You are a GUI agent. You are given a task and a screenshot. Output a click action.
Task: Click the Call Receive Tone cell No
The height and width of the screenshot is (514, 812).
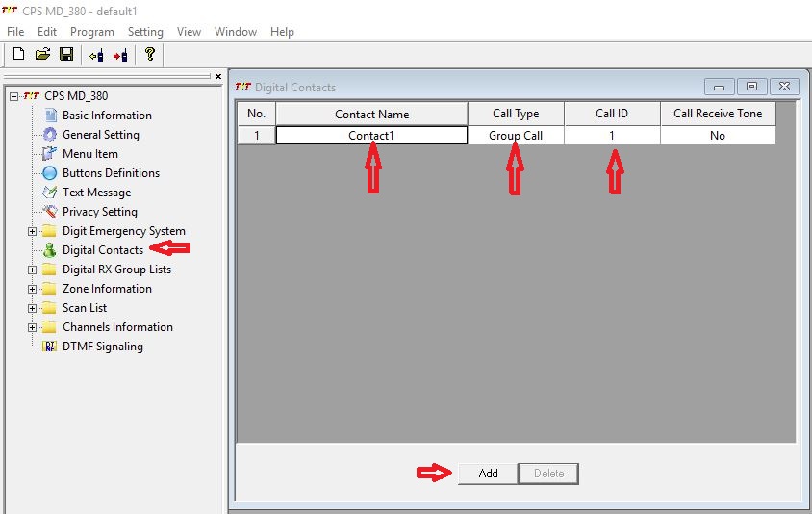pyautogui.click(x=718, y=135)
